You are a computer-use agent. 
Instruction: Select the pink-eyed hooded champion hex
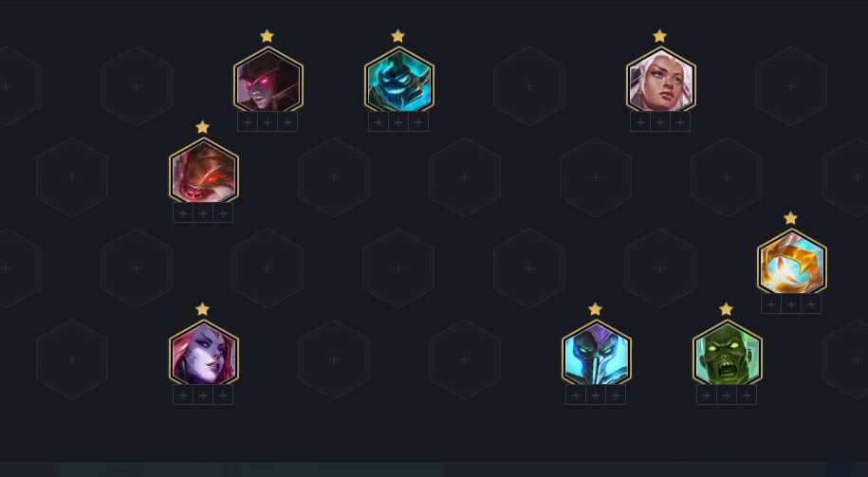268,81
